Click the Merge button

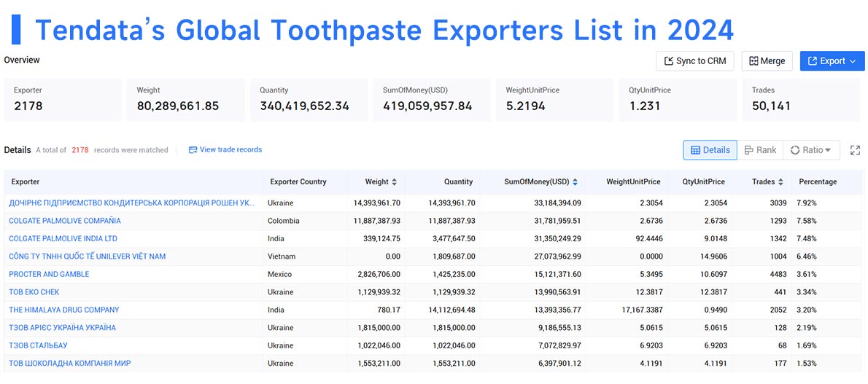[x=767, y=61]
